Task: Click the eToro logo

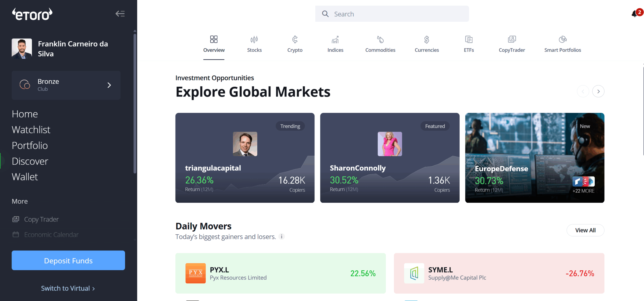Action: (x=32, y=14)
